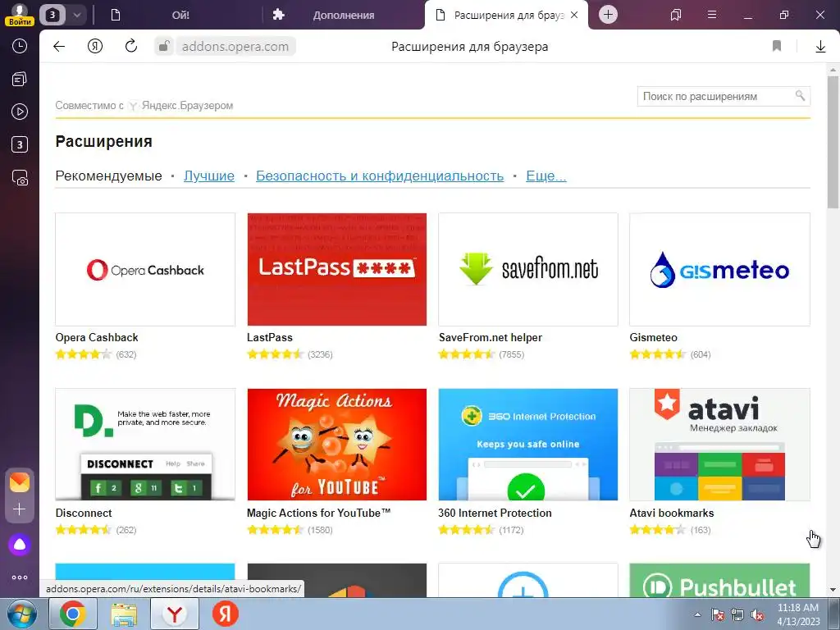
Task: Open the Windows Start button
Action: pos(22,614)
